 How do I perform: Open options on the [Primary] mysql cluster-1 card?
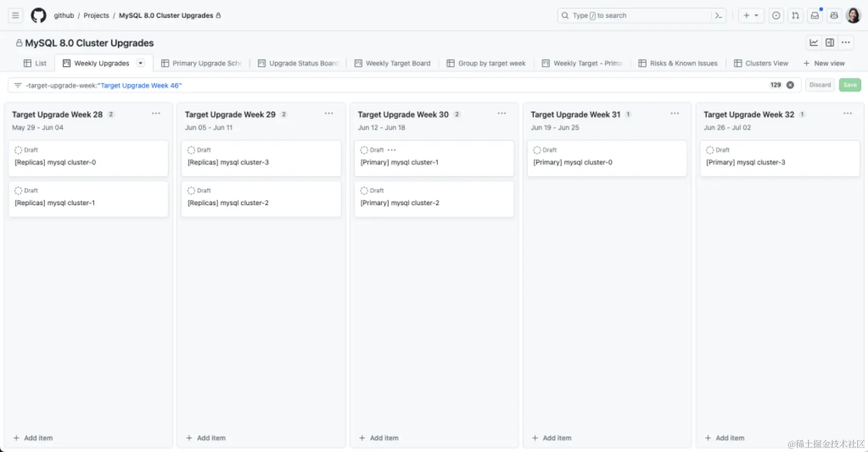392,150
